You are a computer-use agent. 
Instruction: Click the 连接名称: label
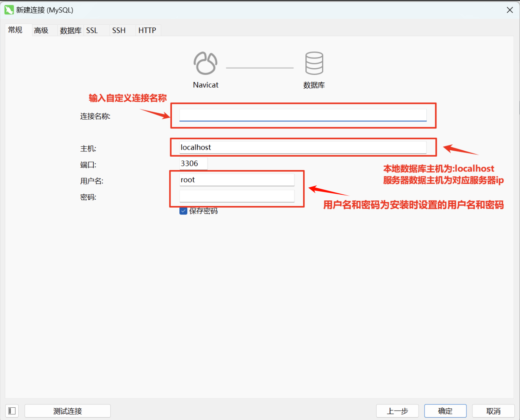95,116
